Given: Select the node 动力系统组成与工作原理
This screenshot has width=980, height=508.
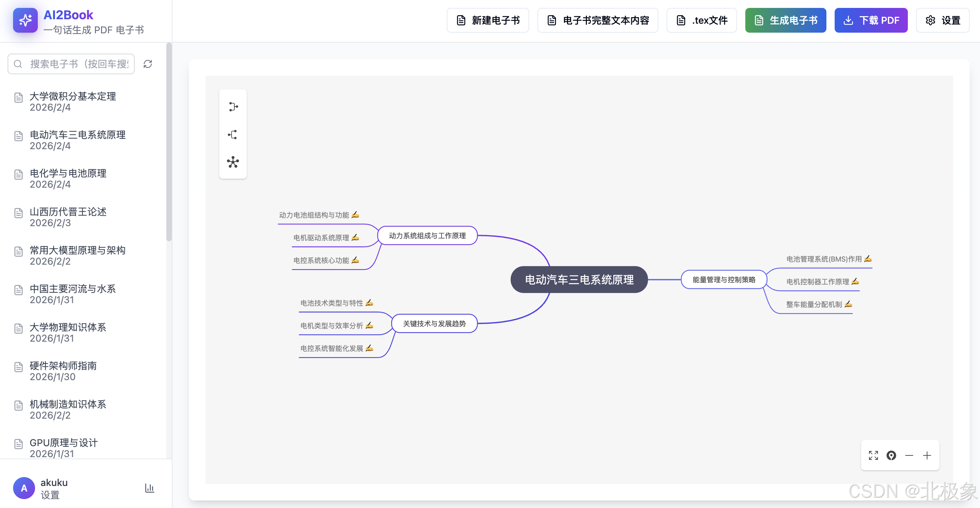Looking at the screenshot, I should tap(427, 235).
